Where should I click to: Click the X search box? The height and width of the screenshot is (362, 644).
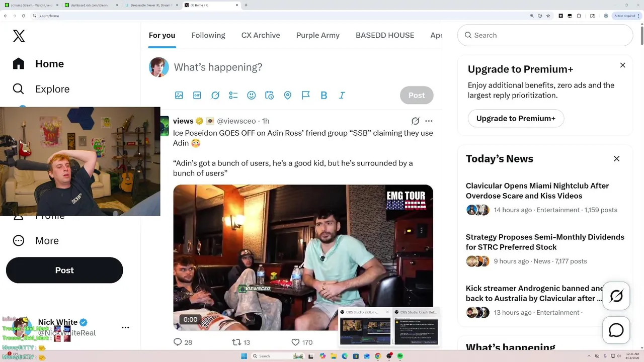point(545,35)
